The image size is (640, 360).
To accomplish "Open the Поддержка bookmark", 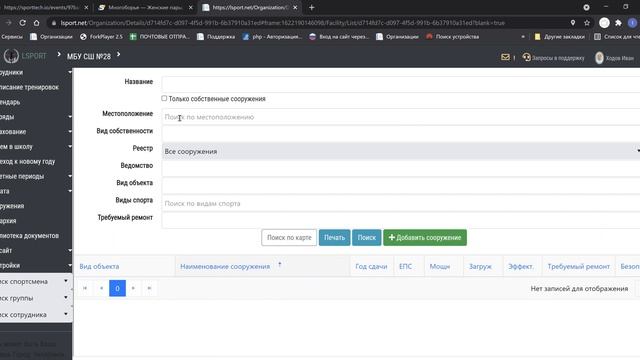I will tap(216, 37).
